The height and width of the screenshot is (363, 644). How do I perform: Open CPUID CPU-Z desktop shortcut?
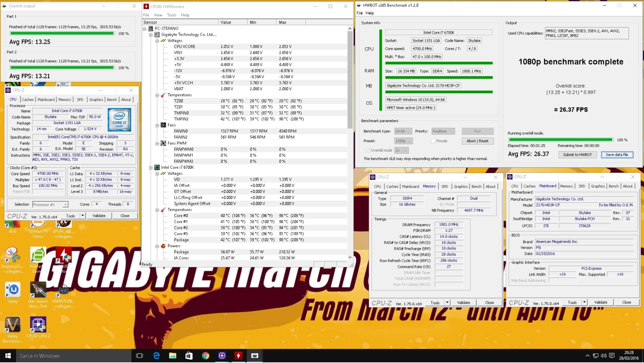[38, 327]
